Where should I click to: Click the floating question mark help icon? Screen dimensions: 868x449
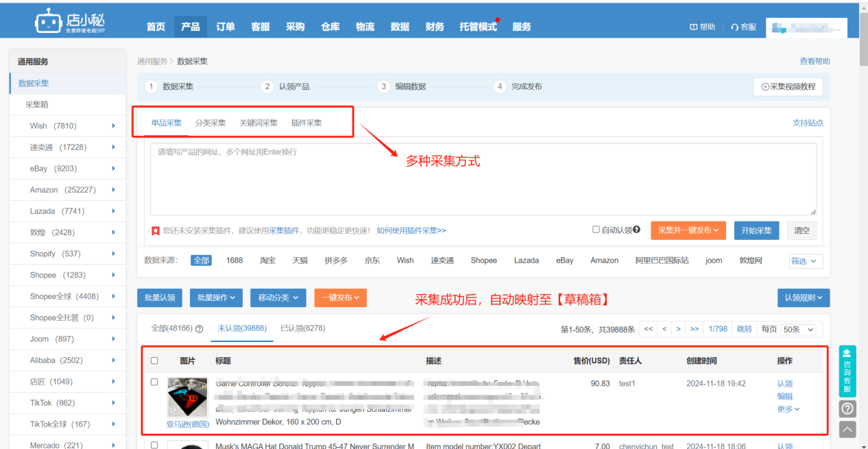click(847, 409)
